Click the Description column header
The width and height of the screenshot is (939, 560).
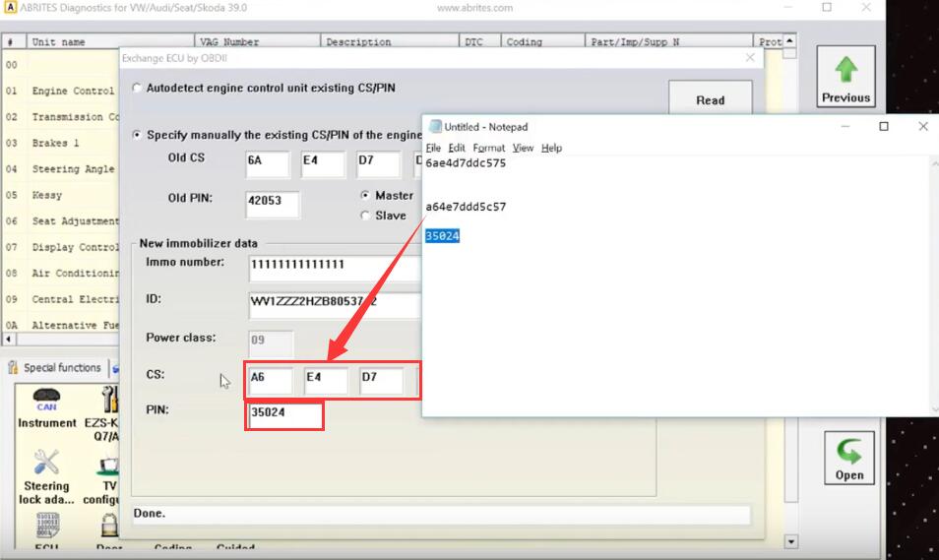tap(390, 41)
